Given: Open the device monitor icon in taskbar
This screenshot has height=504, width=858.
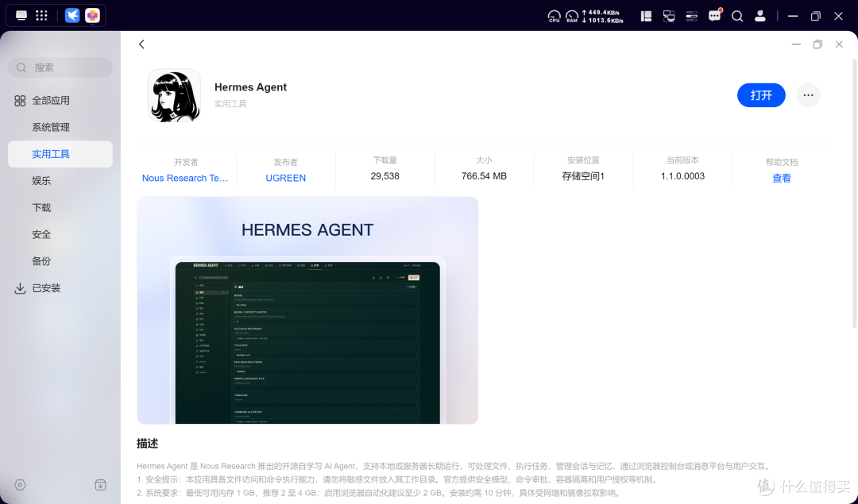Looking at the screenshot, I should 669,17.
